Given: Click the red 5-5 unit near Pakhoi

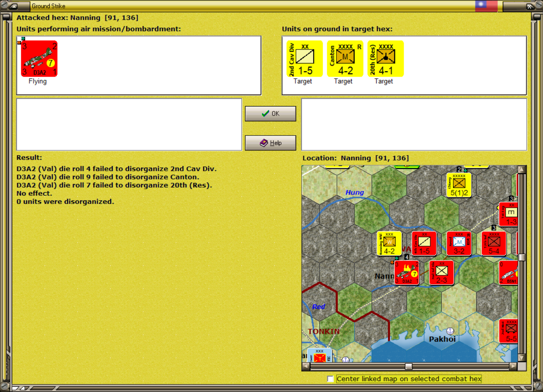Looking at the screenshot, I should [509, 331].
